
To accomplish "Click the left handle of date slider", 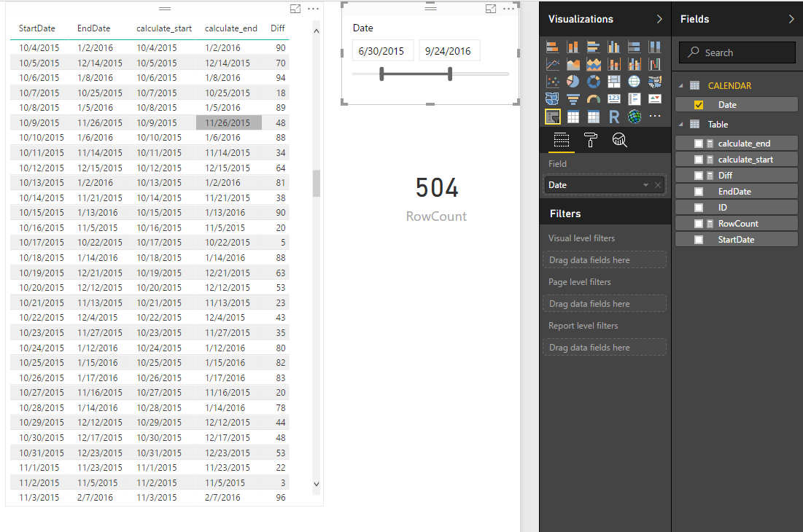I will 381,74.
